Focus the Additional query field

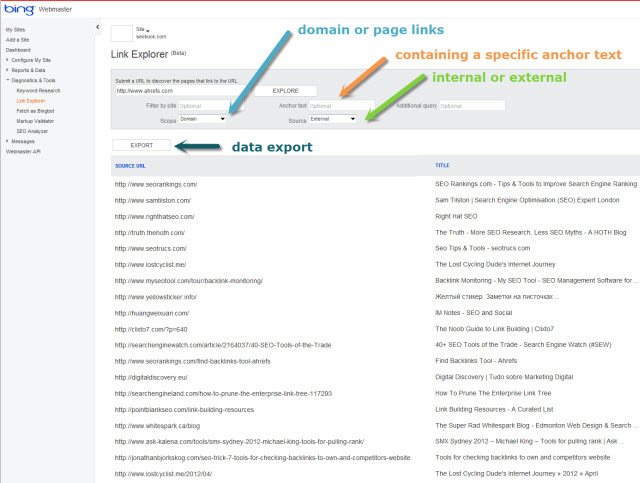pyautogui.click(x=472, y=106)
